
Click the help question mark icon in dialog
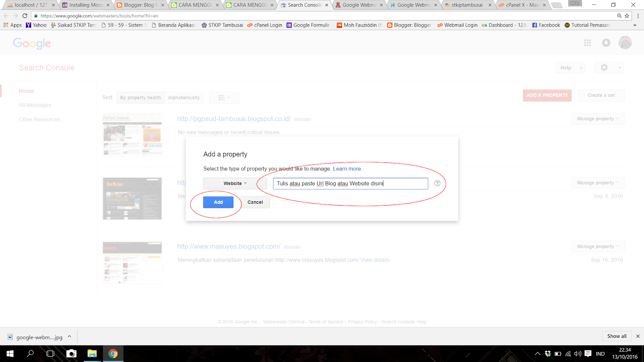click(437, 183)
